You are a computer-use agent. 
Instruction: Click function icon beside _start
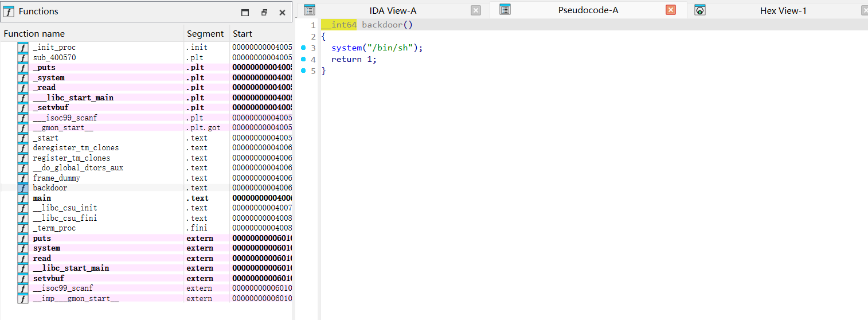23,138
